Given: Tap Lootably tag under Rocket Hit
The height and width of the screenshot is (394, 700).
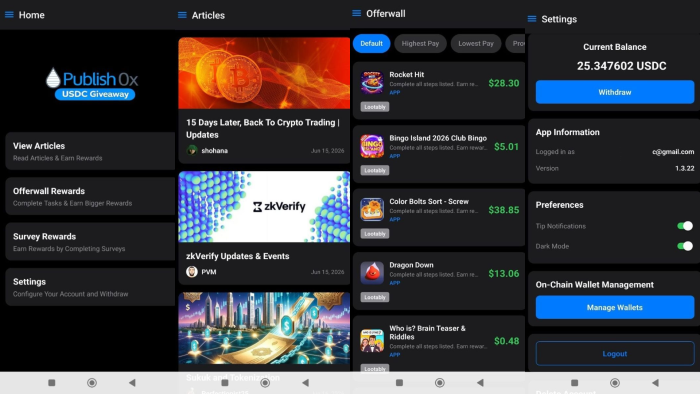Looking at the screenshot, I should point(375,107).
